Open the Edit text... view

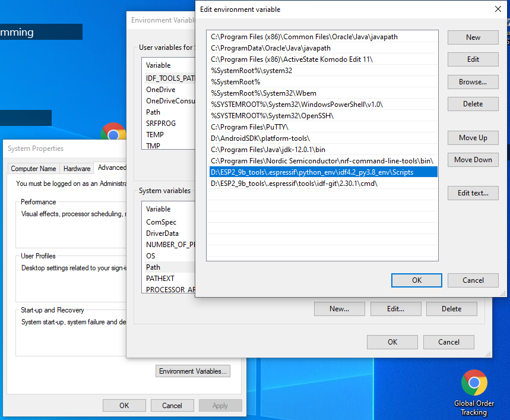(x=473, y=193)
